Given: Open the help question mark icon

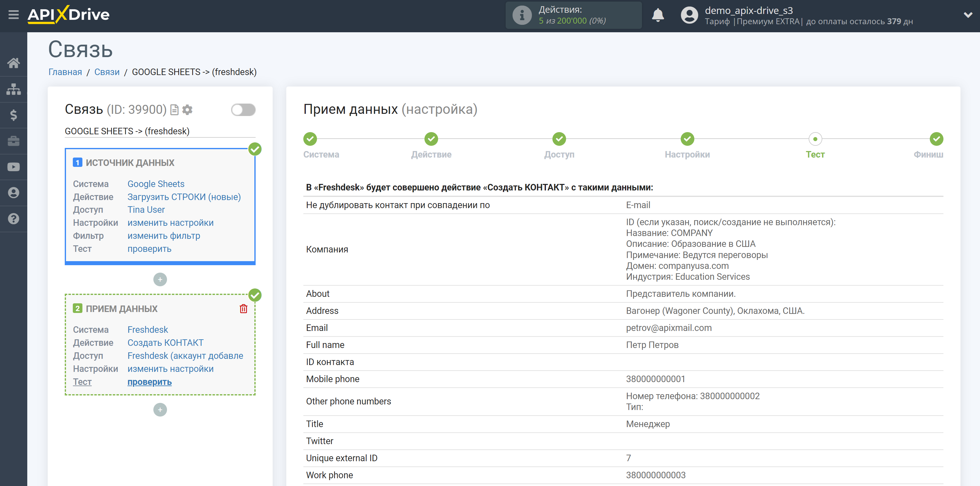Looking at the screenshot, I should pyautogui.click(x=14, y=219).
